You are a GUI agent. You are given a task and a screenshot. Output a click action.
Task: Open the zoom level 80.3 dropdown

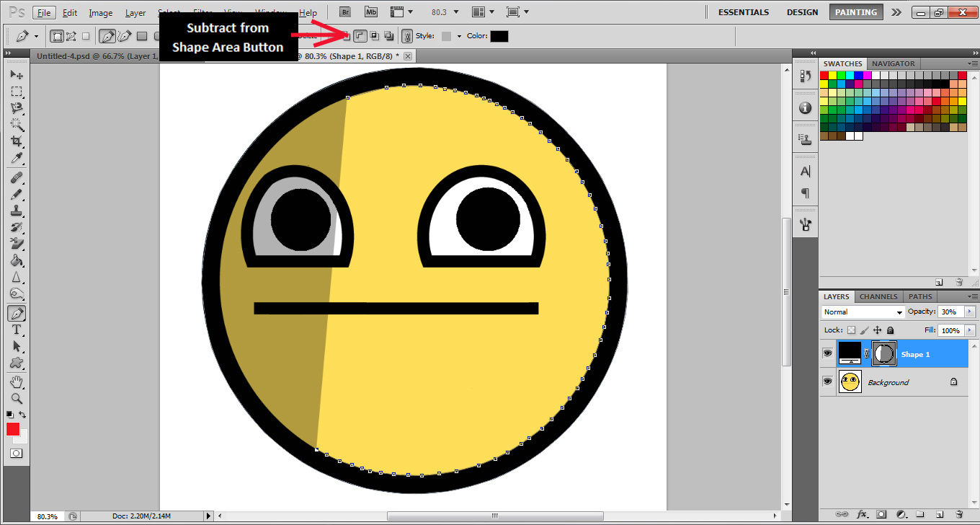click(456, 12)
